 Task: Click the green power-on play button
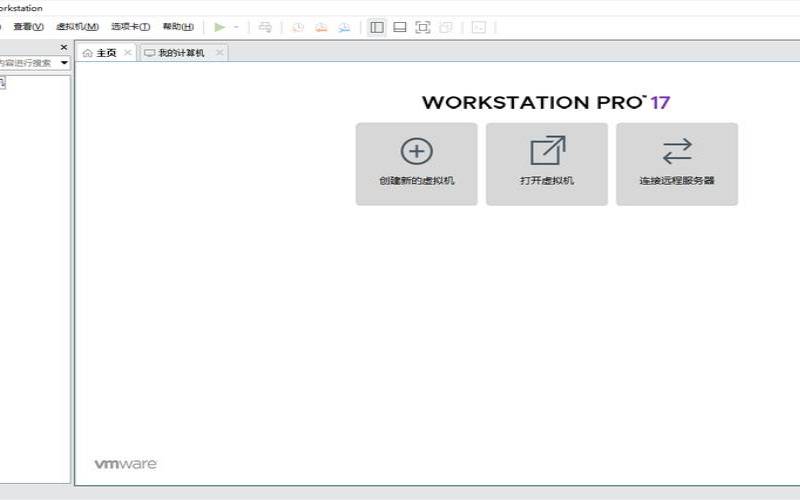[220, 27]
